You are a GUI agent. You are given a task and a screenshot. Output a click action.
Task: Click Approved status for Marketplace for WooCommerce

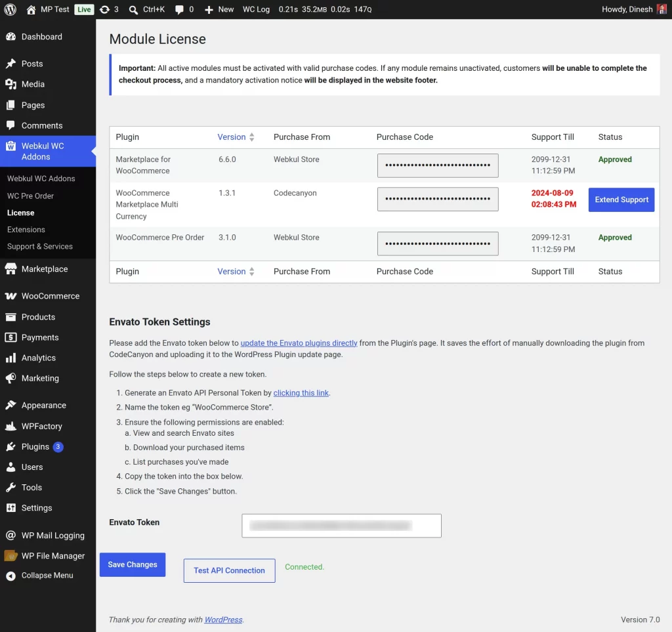(615, 159)
